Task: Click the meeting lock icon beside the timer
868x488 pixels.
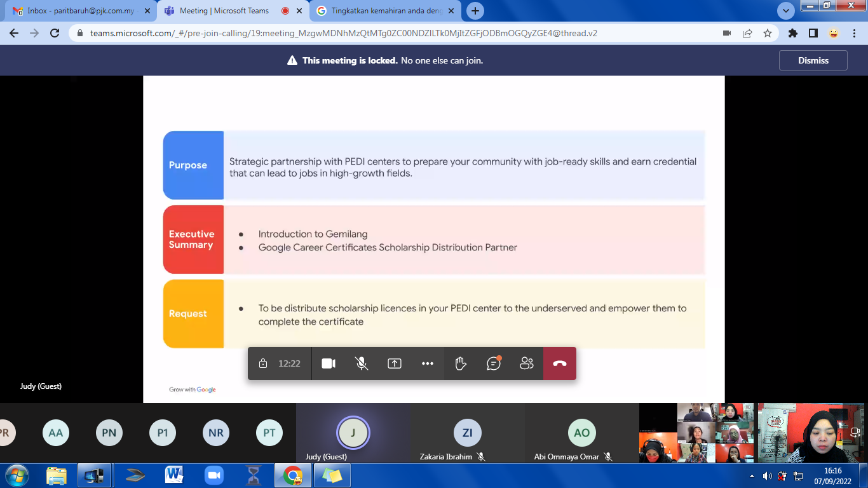Action: click(x=263, y=363)
